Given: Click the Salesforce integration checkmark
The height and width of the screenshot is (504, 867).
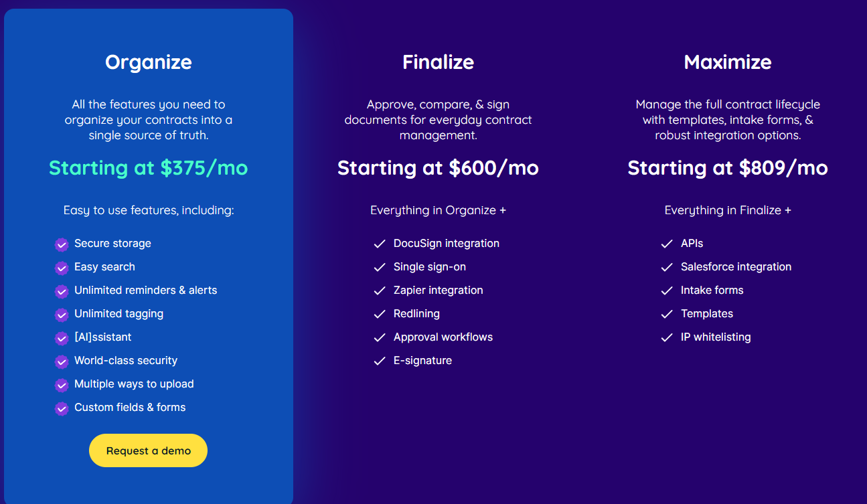Looking at the screenshot, I should point(667,267).
